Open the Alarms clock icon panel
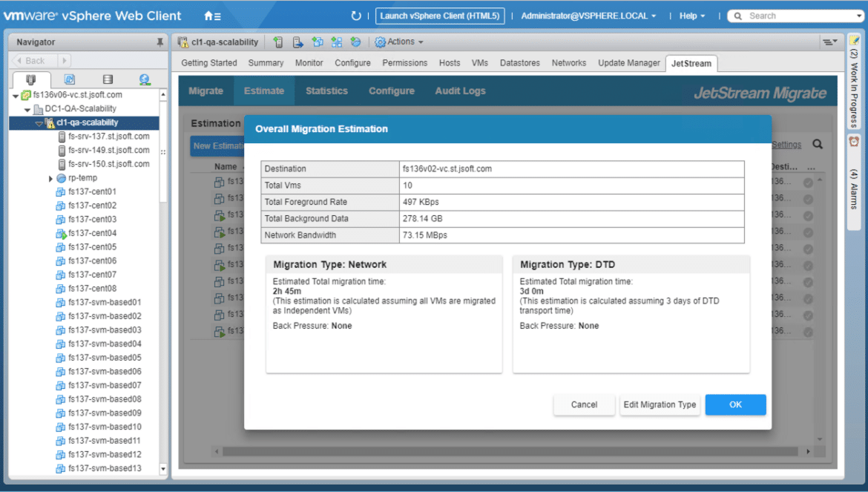The width and height of the screenshot is (868, 492). pos(854,142)
